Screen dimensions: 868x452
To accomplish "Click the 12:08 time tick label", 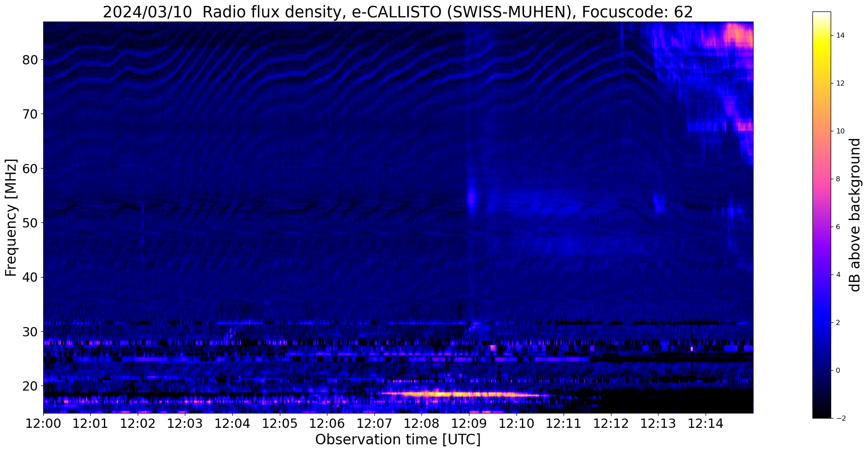I will 421,424.
